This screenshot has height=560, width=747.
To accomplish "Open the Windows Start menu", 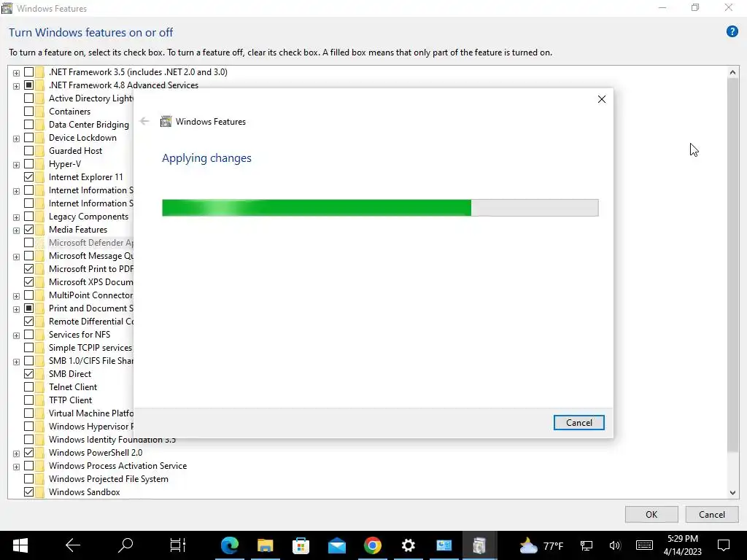I will tap(20, 545).
